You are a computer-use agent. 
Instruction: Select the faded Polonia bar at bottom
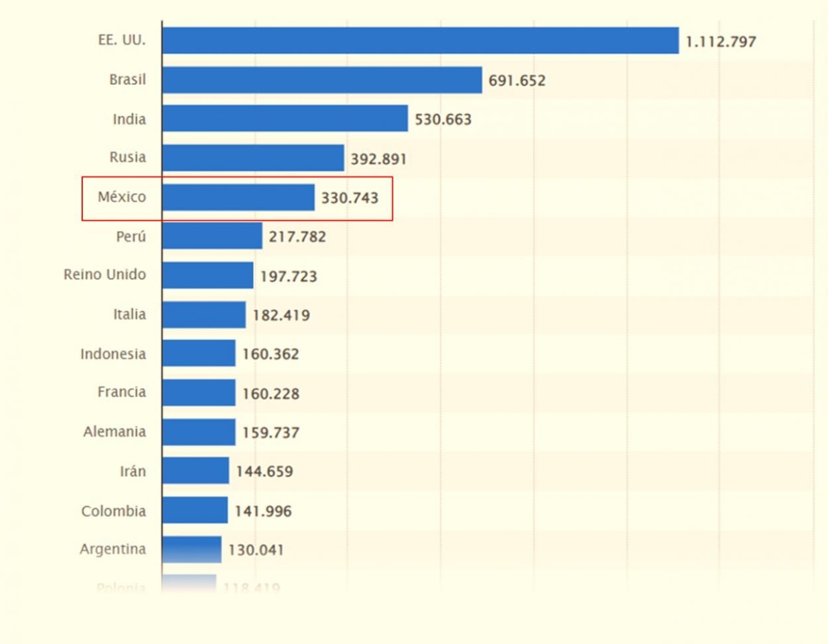[x=189, y=584]
